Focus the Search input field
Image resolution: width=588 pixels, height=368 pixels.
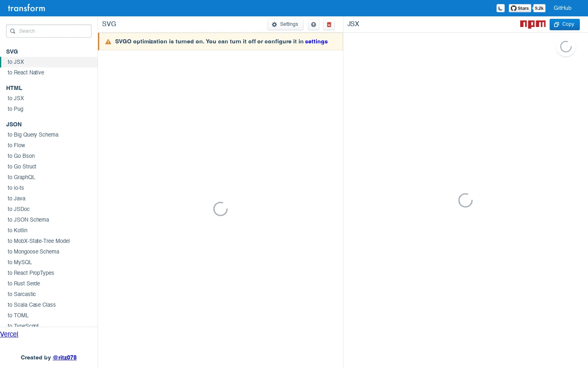(49, 31)
